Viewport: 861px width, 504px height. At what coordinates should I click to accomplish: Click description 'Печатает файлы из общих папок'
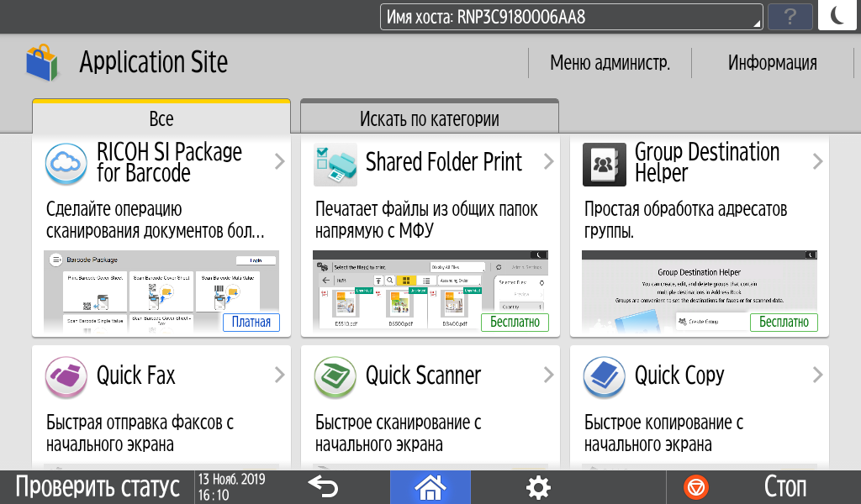426,220
